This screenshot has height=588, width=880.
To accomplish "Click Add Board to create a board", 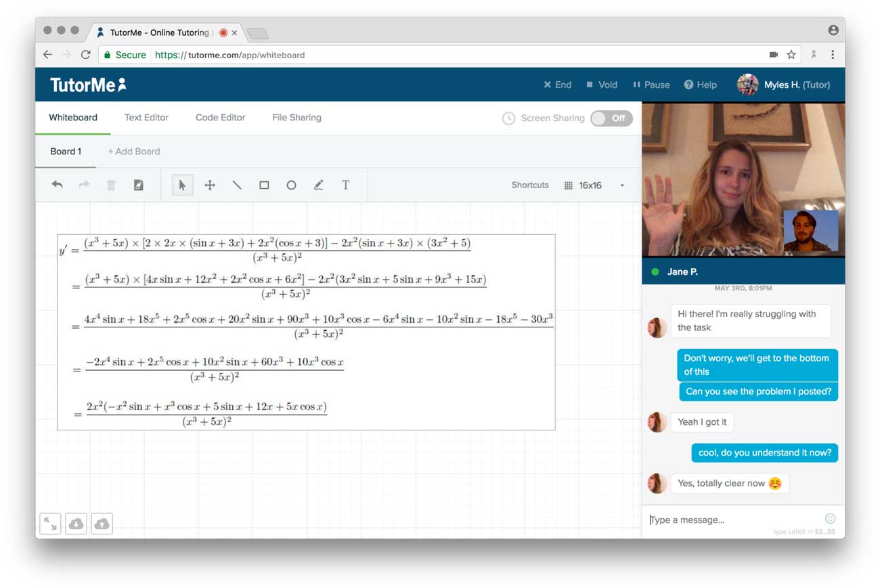I will point(134,152).
